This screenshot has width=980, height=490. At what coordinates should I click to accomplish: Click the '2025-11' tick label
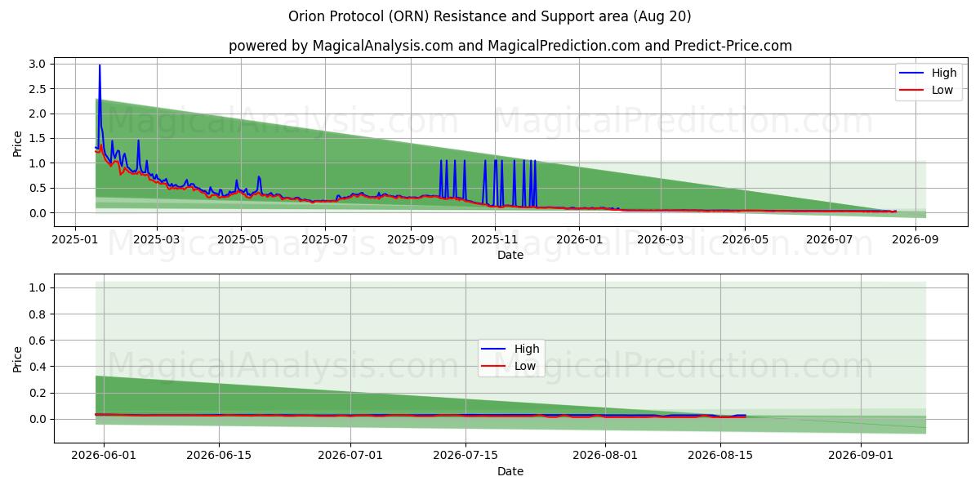click(494, 239)
